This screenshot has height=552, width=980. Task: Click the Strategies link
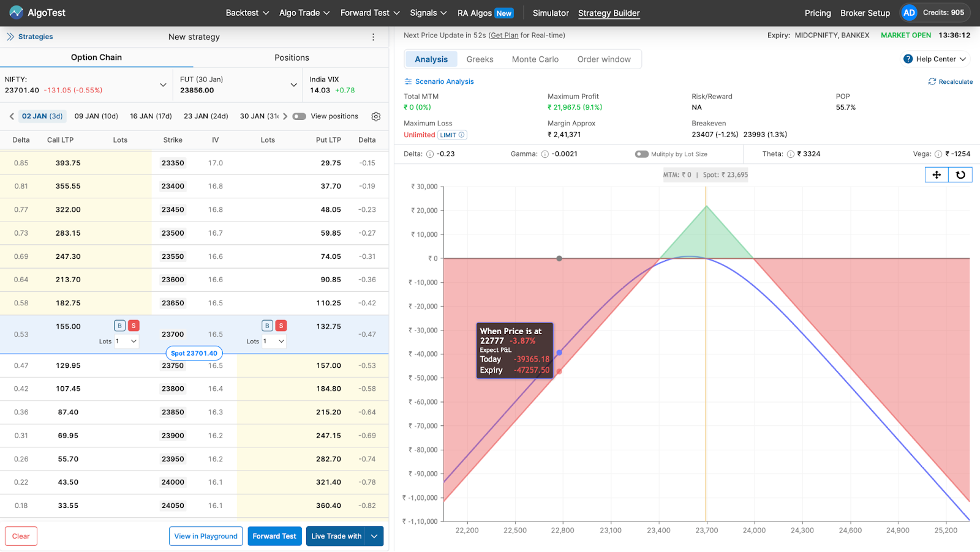[36, 37]
